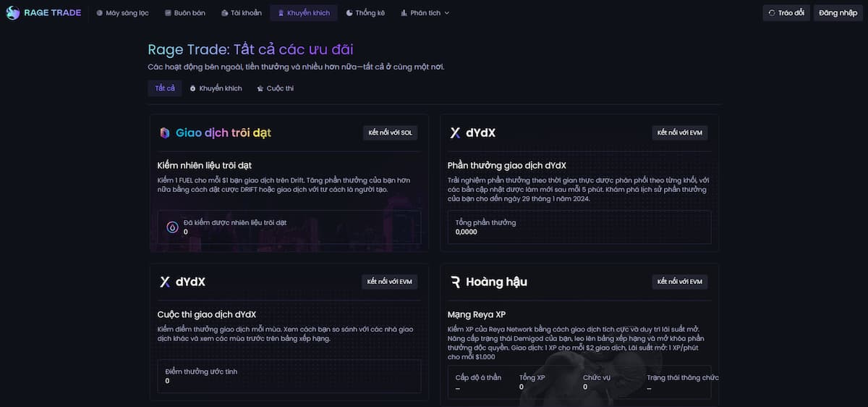Click the Đã kiếm được nhiên liệu box
This screenshot has width=868, height=407.
click(289, 227)
